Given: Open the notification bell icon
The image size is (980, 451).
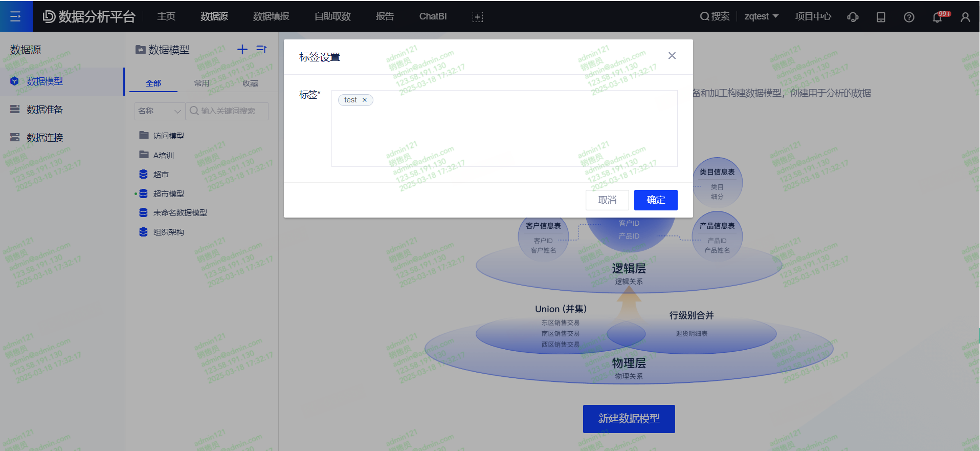Looking at the screenshot, I should [938, 17].
